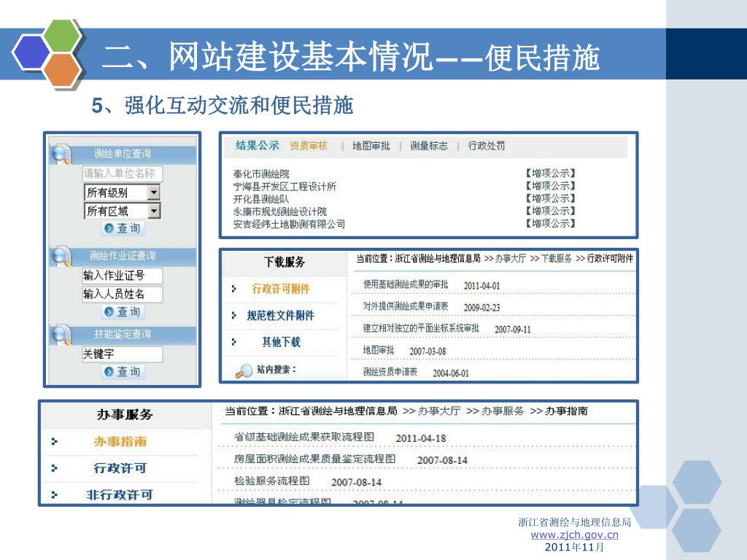Viewport: 747px width, 560px height.
Task: Click the 技能鉴定查询 magnifier globe icon
Action: (x=61, y=334)
